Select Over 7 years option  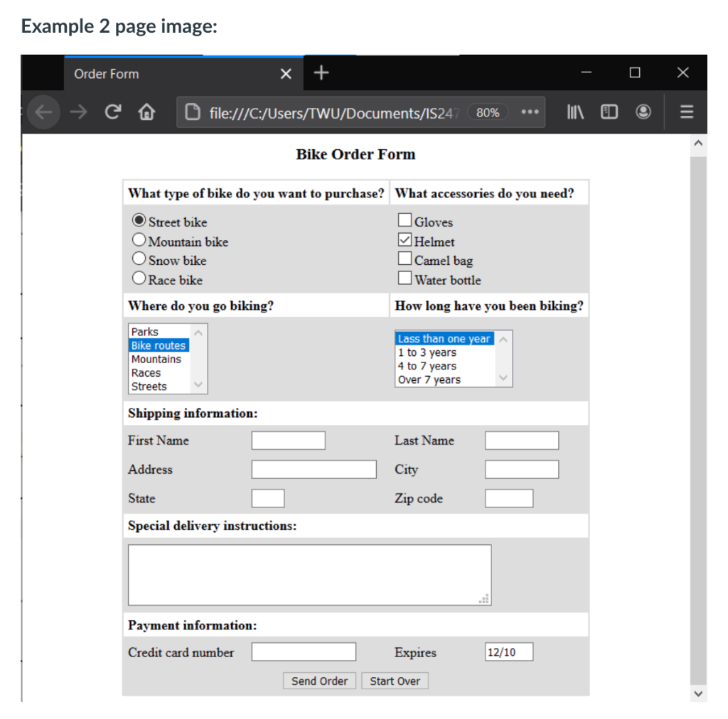(445, 379)
